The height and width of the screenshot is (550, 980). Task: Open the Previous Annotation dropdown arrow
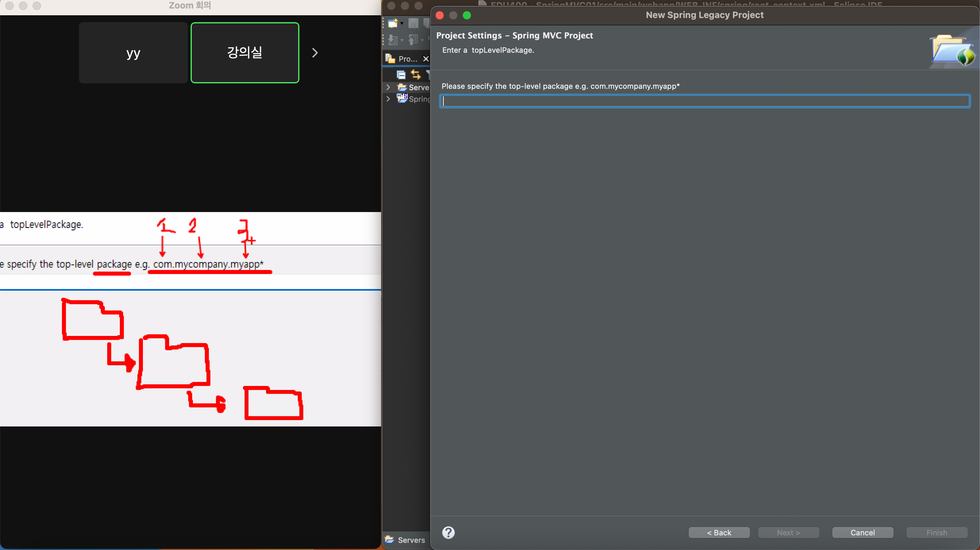[422, 40]
